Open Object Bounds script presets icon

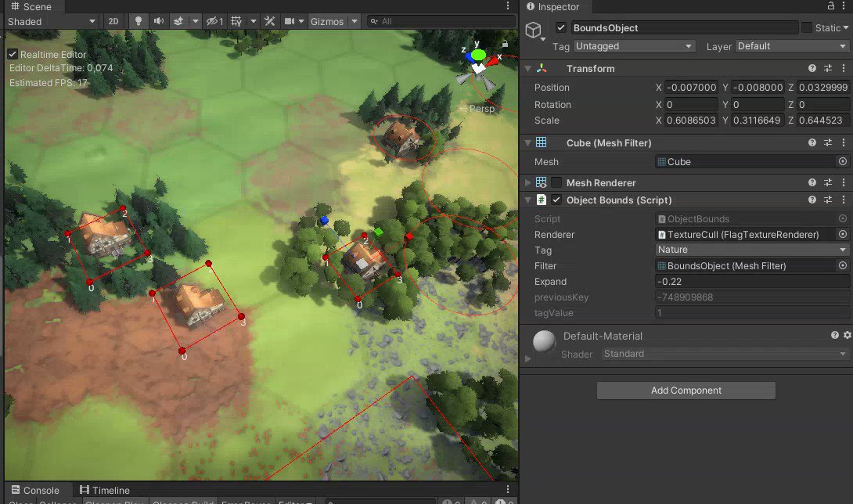(x=828, y=200)
